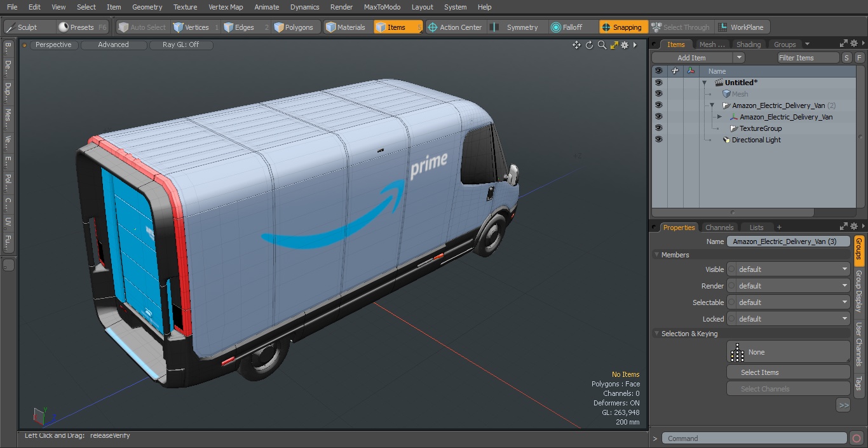Image resolution: width=868 pixels, height=448 pixels.
Task: Click the Select Items button
Action: click(x=788, y=372)
